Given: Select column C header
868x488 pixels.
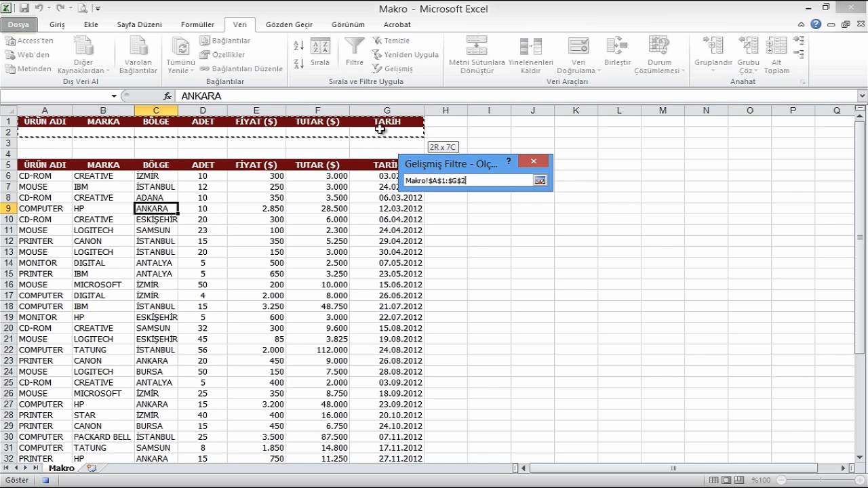Looking at the screenshot, I should point(156,110).
